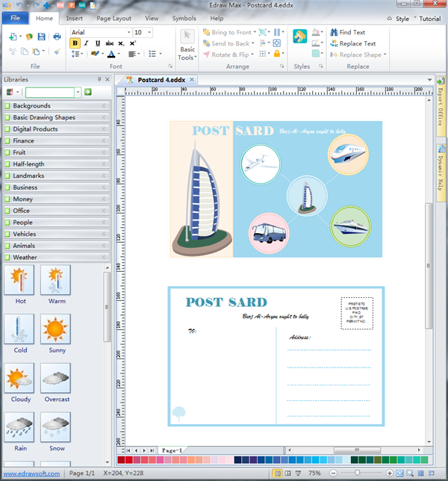Click the Basic Tools pointer icon
448x481 pixels.
tap(187, 37)
